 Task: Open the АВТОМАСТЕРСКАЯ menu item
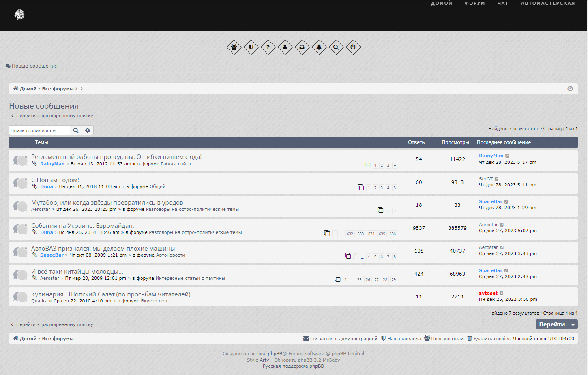point(547,3)
